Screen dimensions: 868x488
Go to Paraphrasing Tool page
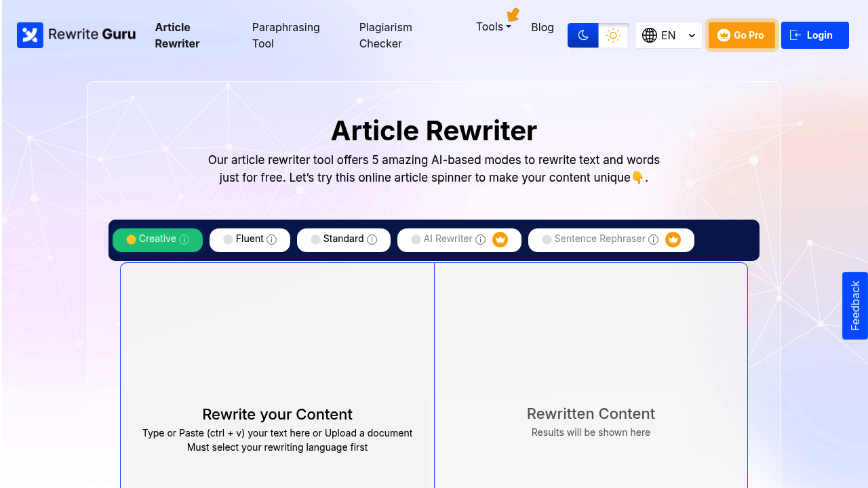[x=286, y=35]
